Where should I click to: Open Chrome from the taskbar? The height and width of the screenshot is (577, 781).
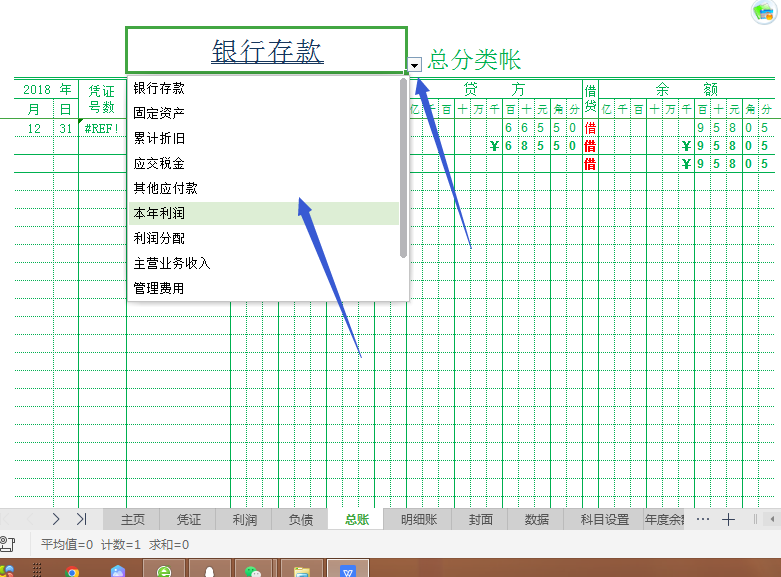click(72, 571)
